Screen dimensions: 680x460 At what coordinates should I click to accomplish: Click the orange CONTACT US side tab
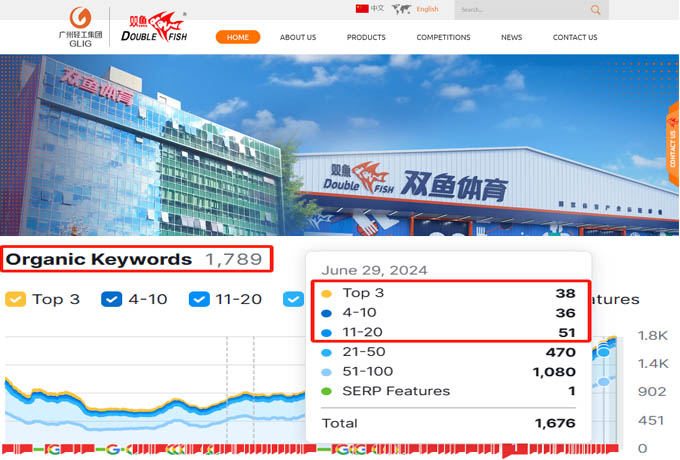tap(673, 145)
